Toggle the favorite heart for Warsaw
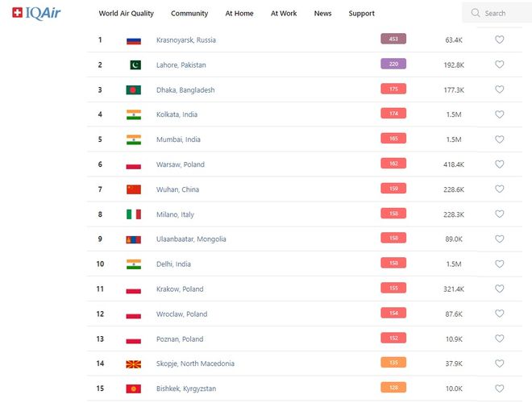 499,164
